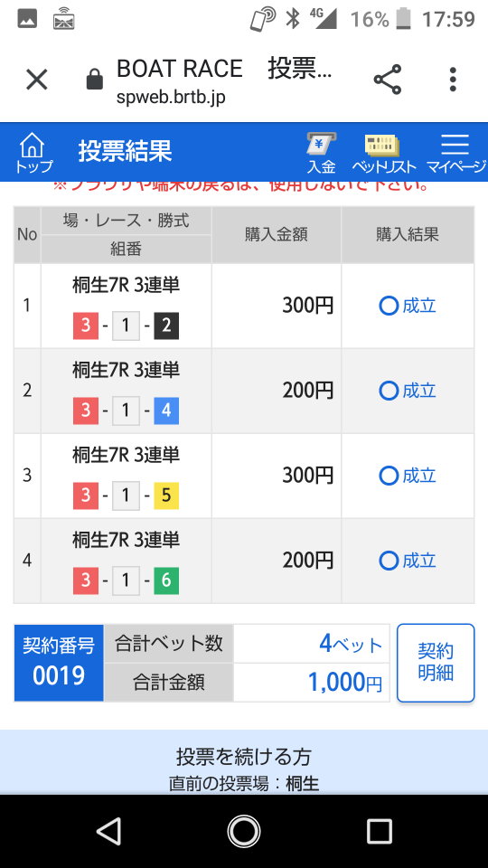This screenshot has height=868, width=488.
Task: Open the マイページ hamburger menu
Action: 455,152
